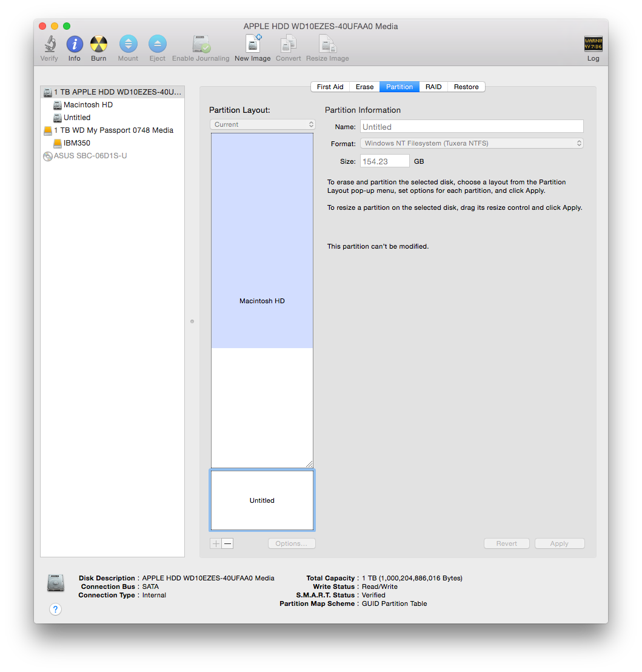
Task: Click the Convert image icon
Action: (x=288, y=44)
